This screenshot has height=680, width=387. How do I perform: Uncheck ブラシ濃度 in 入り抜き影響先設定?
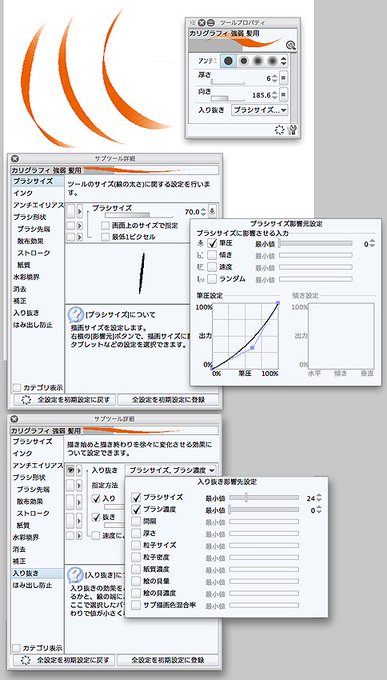pos(136,509)
